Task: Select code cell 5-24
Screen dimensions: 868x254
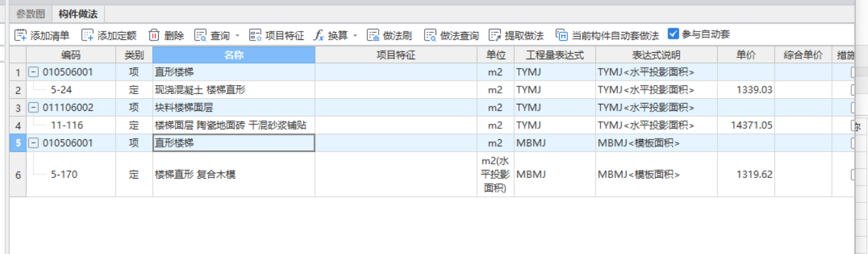Action: point(71,90)
